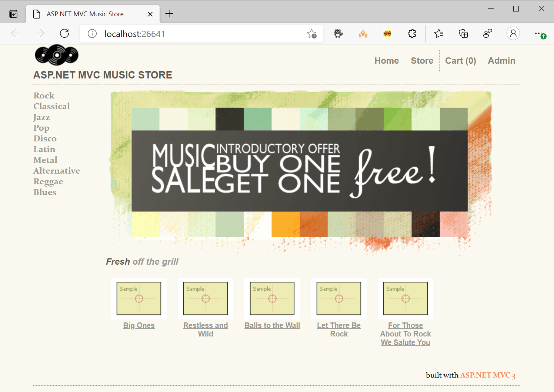554x392 pixels.
Task: Browse the Disco genre
Action: tap(45, 138)
